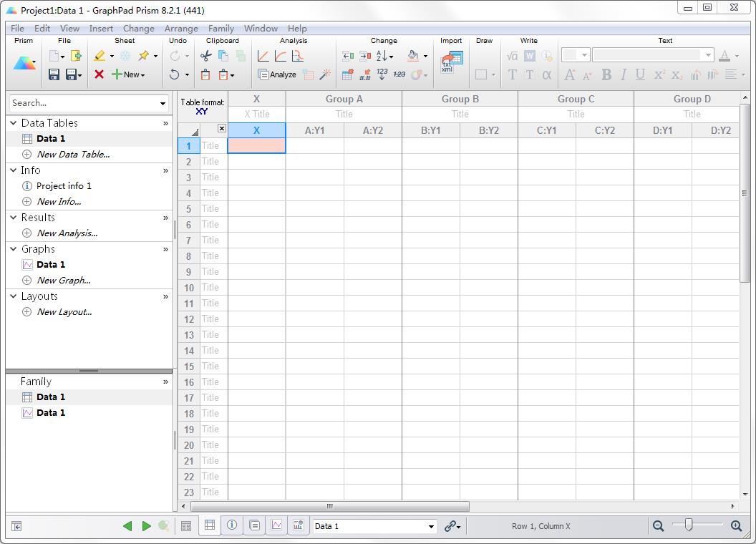The height and width of the screenshot is (544, 756).
Task: Collapse the Graphs section chevron
Action: 14,249
